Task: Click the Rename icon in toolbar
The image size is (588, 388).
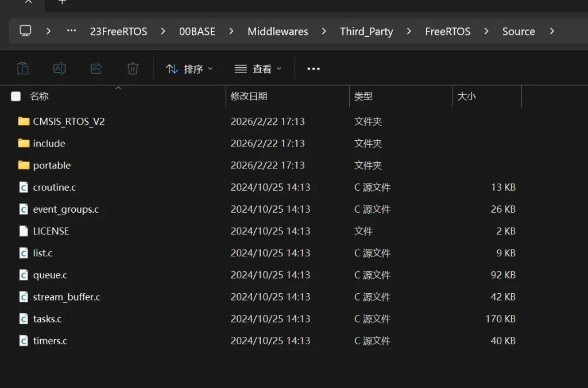Action: point(59,68)
